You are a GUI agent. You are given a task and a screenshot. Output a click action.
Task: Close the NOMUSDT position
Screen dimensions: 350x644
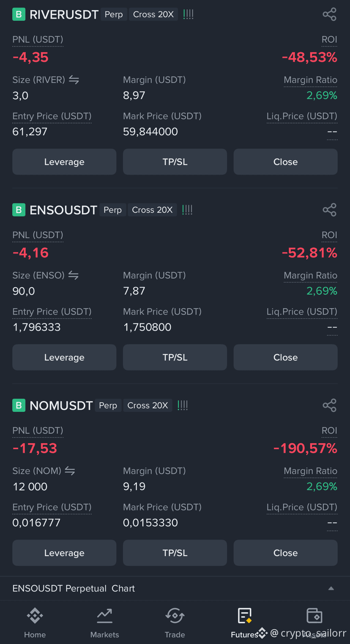pos(285,553)
